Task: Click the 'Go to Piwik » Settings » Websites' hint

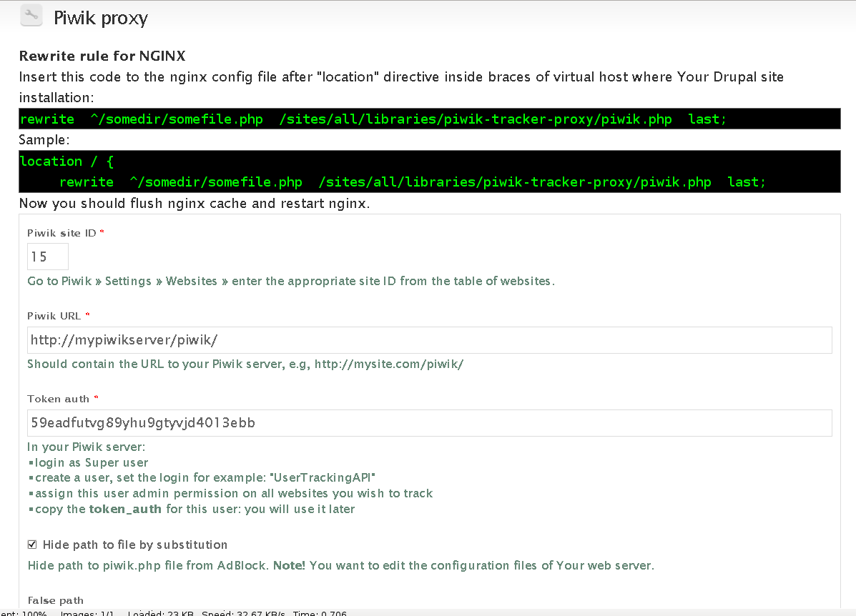Action: [291, 281]
